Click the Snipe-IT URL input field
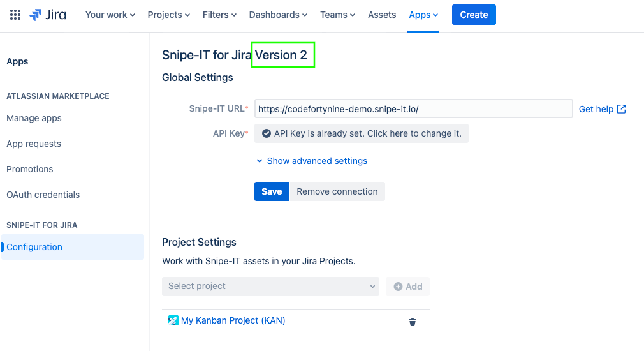The image size is (644, 351). pyautogui.click(x=414, y=109)
